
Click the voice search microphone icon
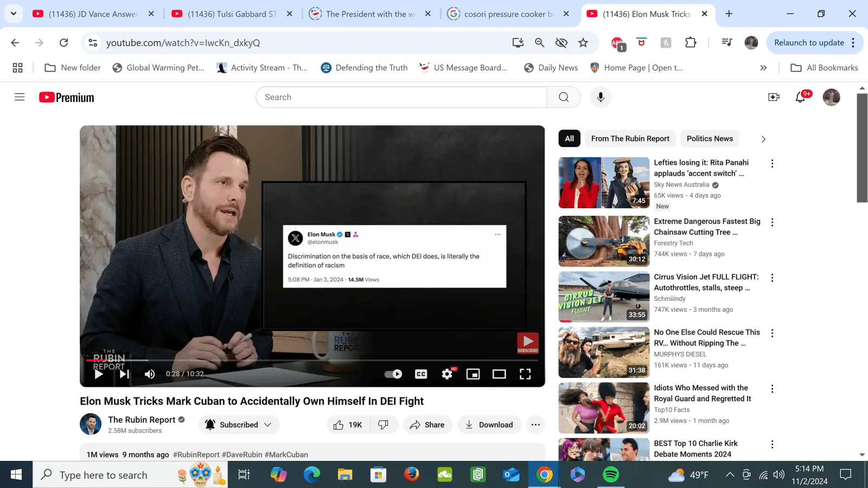(601, 97)
